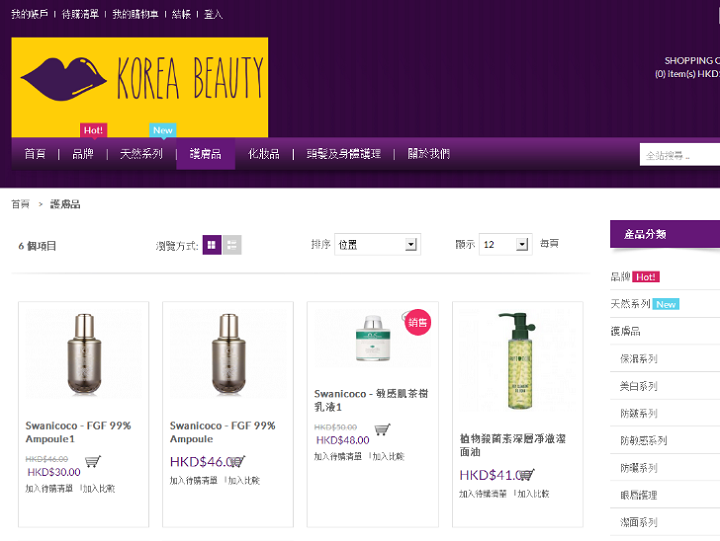
Task: Add HKD$46 Ampoule to 待購清單
Action: tap(193, 480)
